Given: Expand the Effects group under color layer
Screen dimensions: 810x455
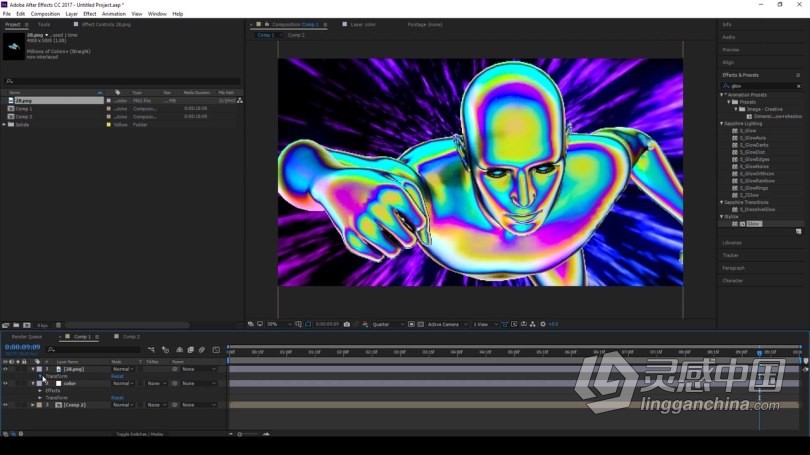Looking at the screenshot, I should click(40, 391).
